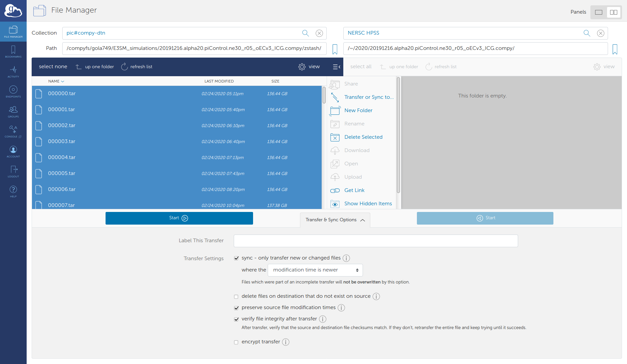Click select none in left panel
627x364 pixels.
tap(53, 67)
